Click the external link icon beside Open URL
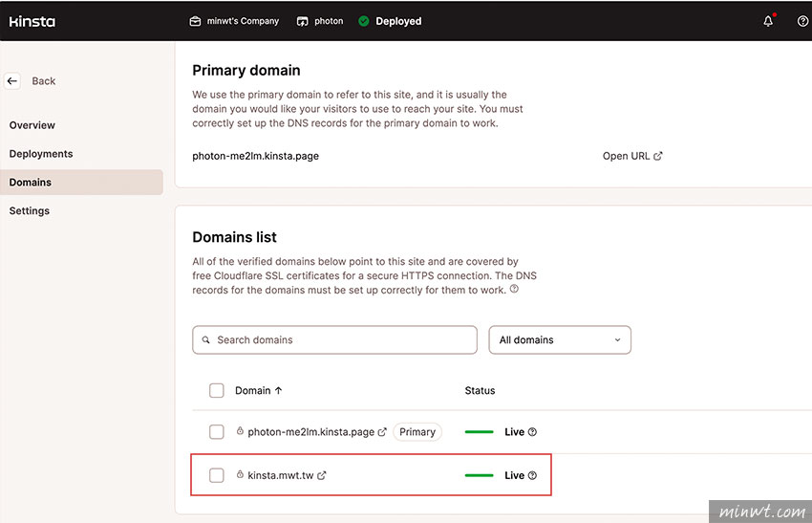 tap(657, 156)
